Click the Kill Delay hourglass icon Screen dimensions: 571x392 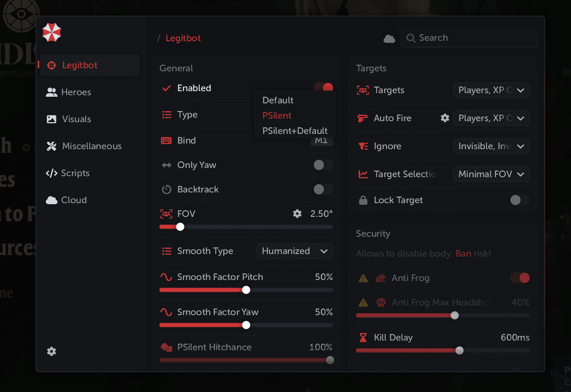(363, 338)
